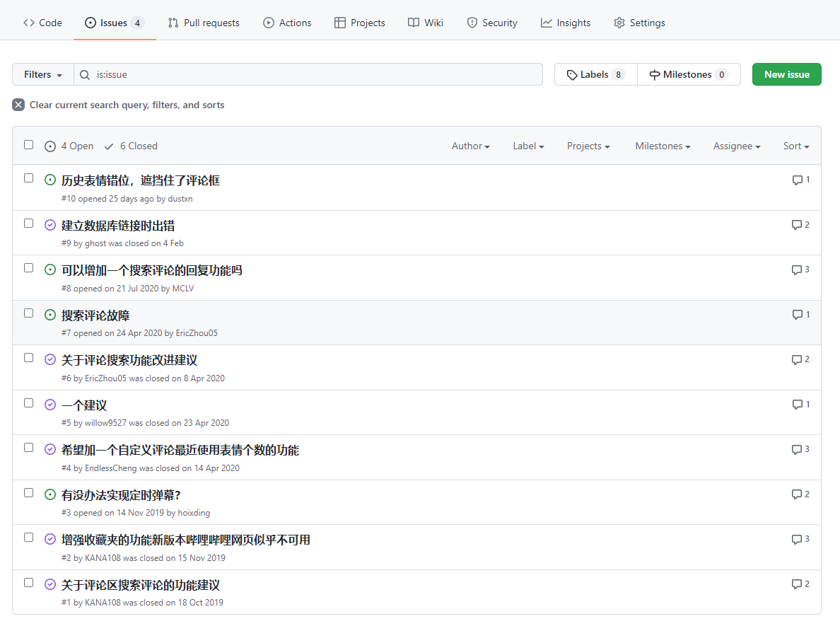The width and height of the screenshot is (840, 626).
Task: Click the X icon to clear search query
Action: pyautogui.click(x=18, y=105)
